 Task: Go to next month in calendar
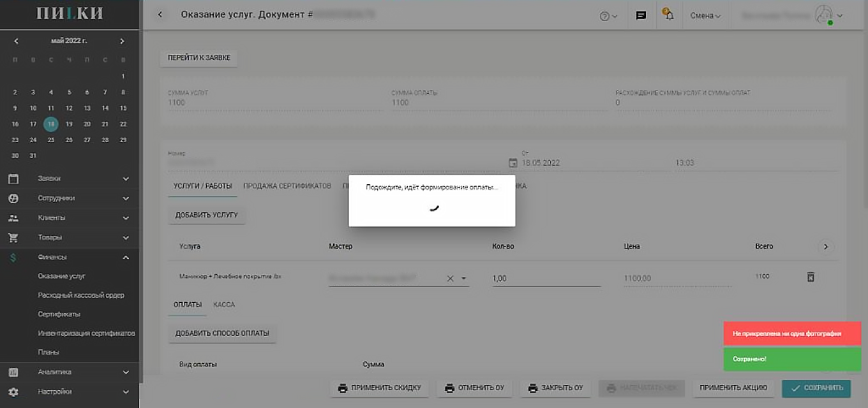click(123, 41)
